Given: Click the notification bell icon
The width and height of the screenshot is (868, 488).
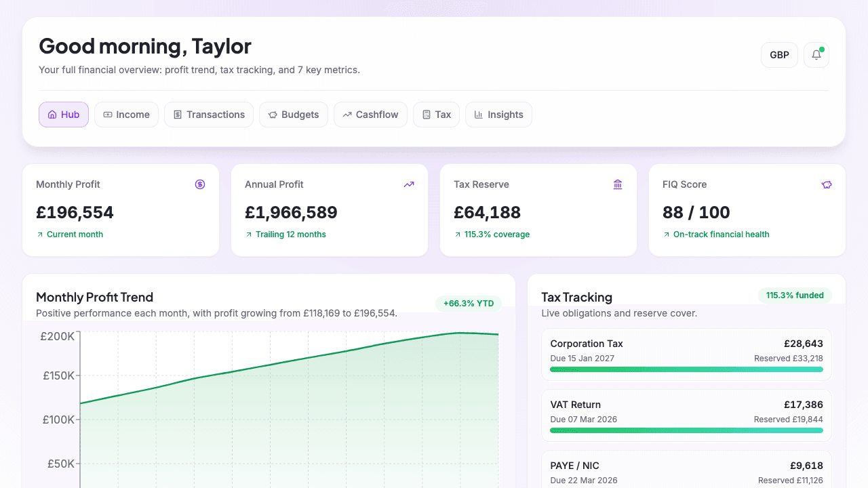Looking at the screenshot, I should [x=816, y=55].
